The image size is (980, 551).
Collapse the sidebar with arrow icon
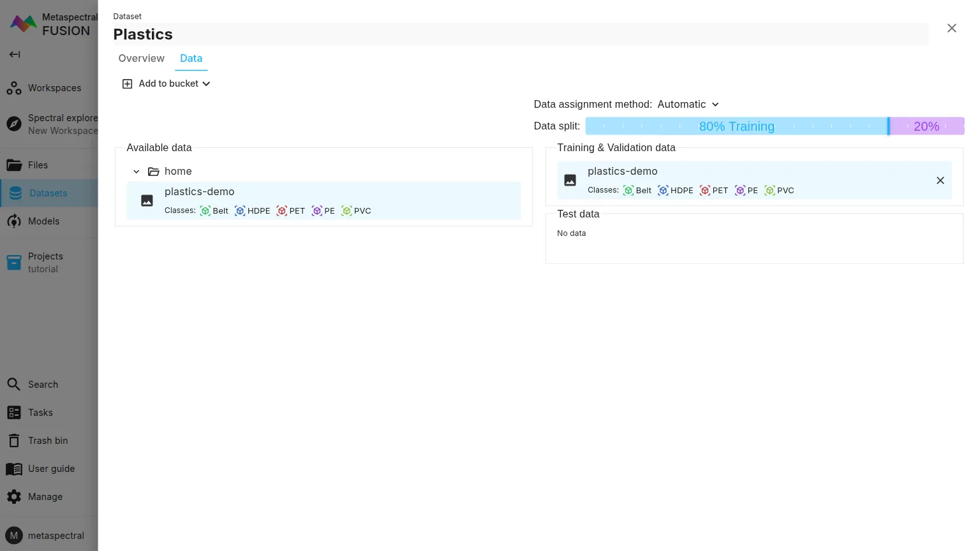click(x=15, y=54)
